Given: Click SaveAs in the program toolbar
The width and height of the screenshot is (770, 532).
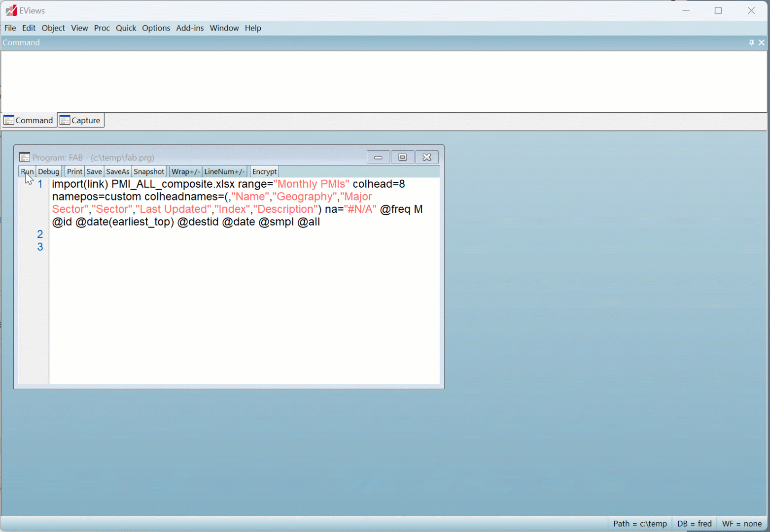Looking at the screenshot, I should click(x=117, y=171).
